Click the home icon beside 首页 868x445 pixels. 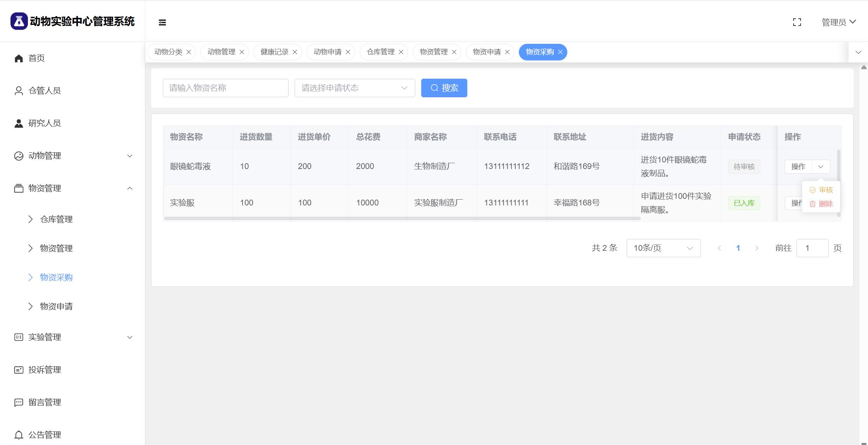[19, 58]
